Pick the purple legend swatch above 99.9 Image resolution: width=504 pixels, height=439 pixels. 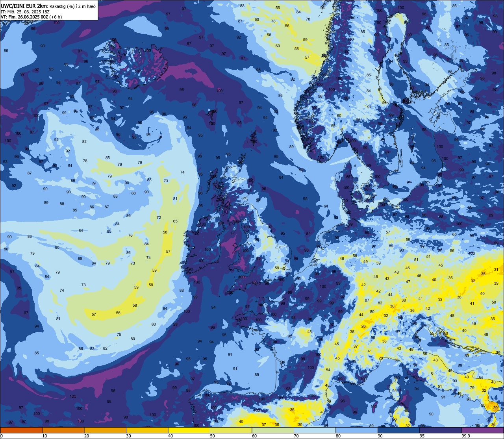[x=483, y=430]
